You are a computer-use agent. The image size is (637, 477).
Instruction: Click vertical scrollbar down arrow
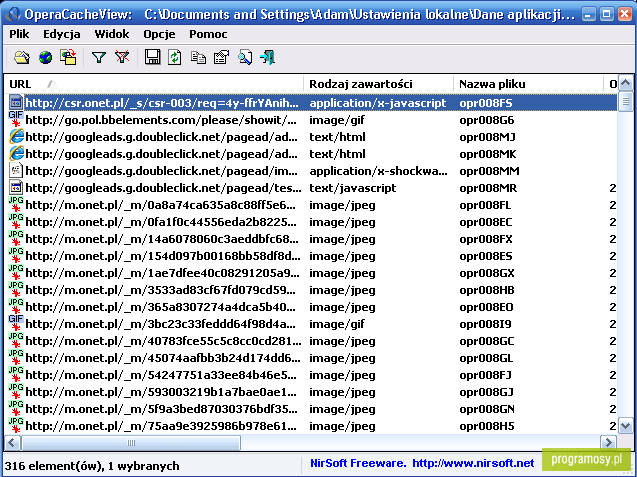point(626,426)
